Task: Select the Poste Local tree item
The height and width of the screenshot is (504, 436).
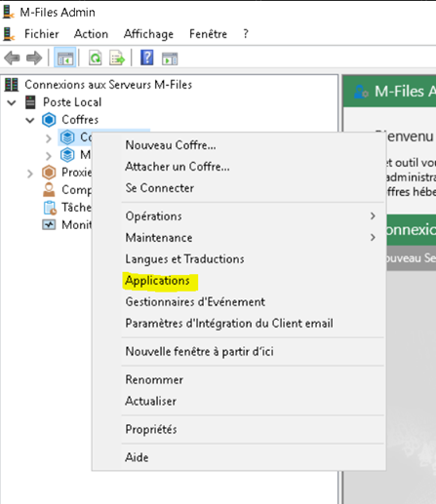Action: pyautogui.click(x=72, y=102)
